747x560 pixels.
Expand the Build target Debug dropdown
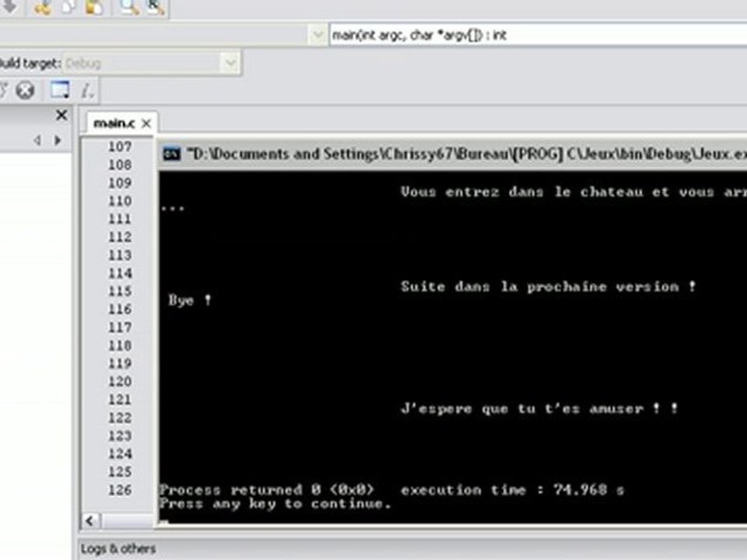click(230, 62)
